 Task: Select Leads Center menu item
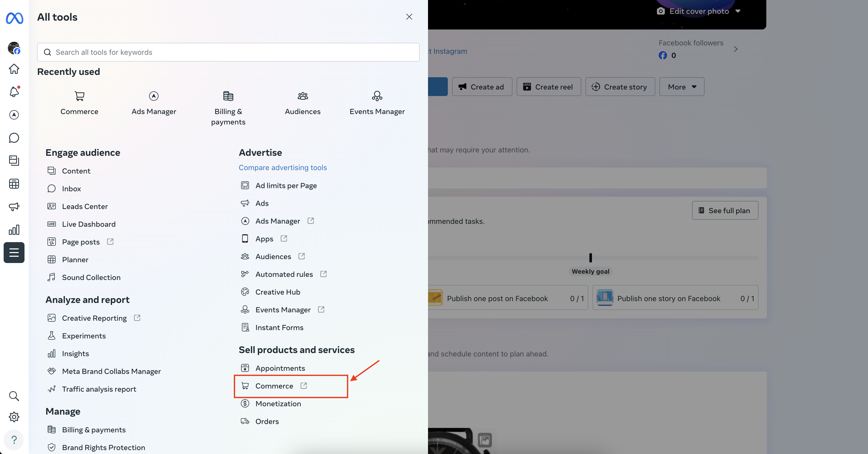click(84, 206)
